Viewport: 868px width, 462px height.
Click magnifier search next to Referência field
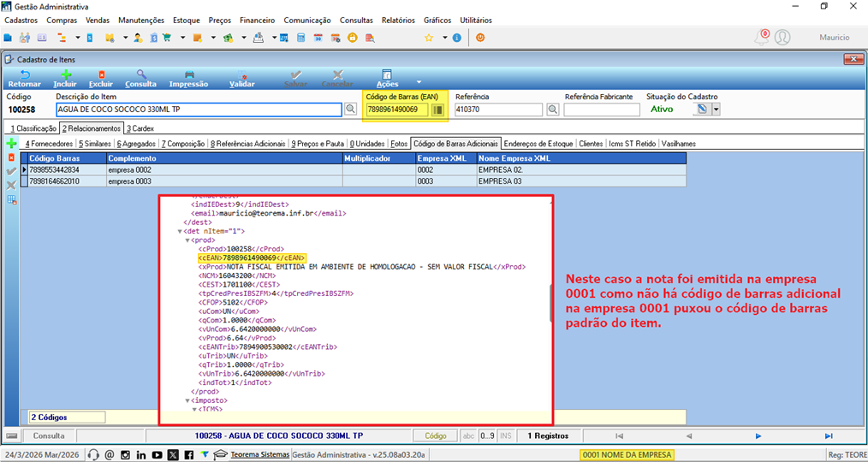pyautogui.click(x=552, y=110)
